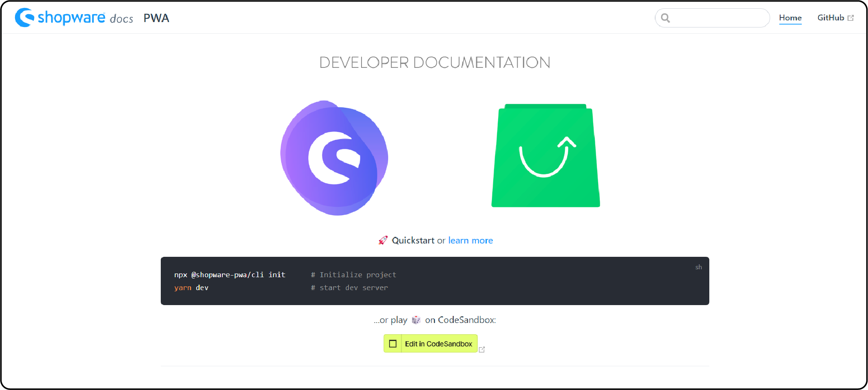The image size is (868, 390).
Task: Click the GitHub external link icon
Action: click(851, 18)
